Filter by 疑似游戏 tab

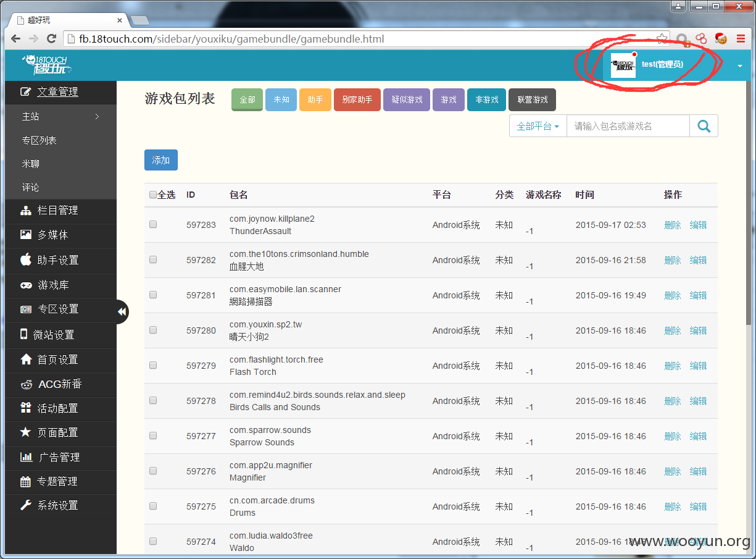[x=407, y=99]
